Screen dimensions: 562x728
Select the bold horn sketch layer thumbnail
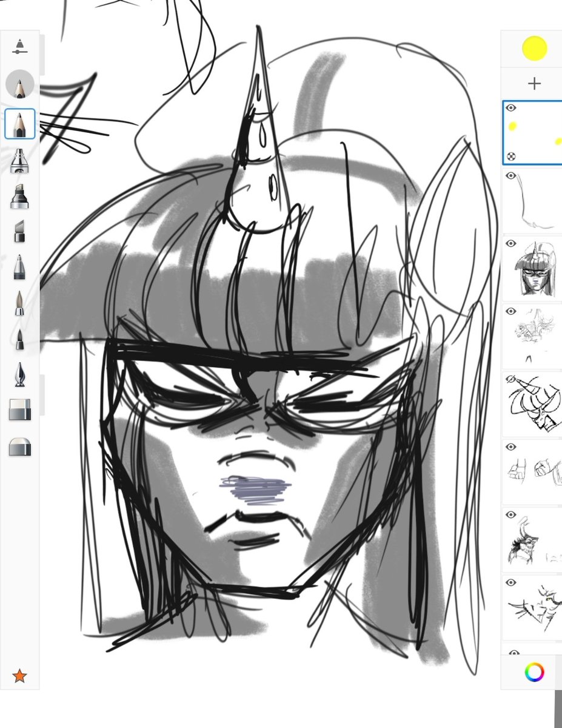[x=534, y=404]
